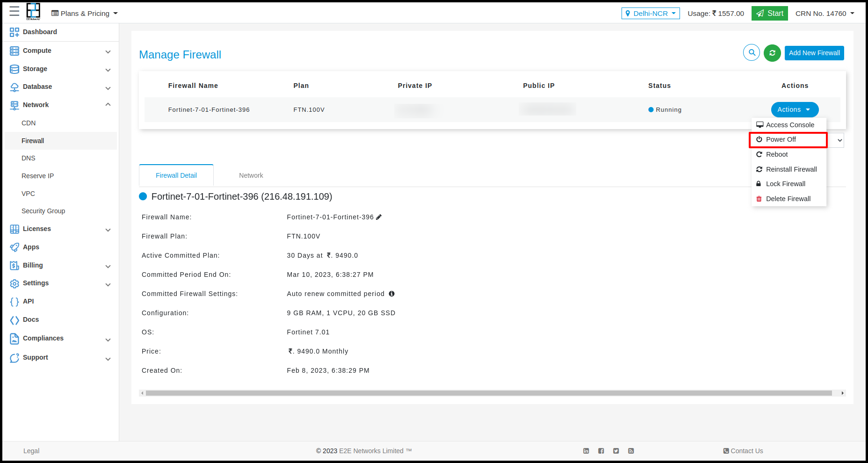Expand the Storage section chevron
The image size is (868, 463).
[x=108, y=70]
